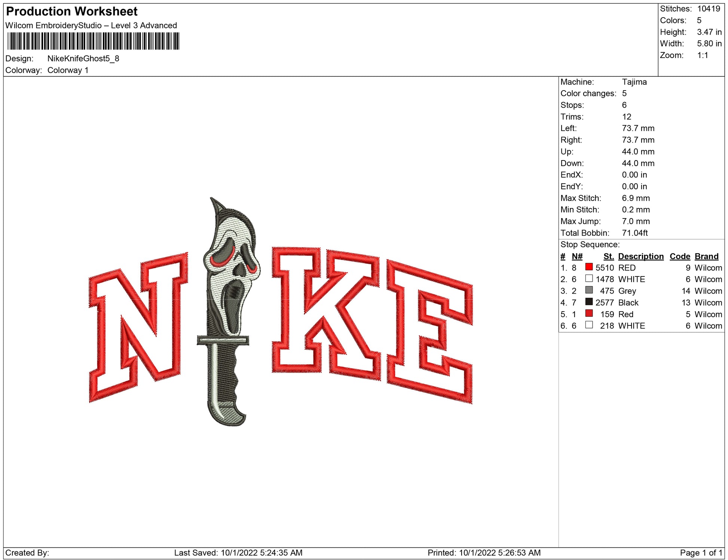Click the barcode under the worksheet title

pos(93,41)
